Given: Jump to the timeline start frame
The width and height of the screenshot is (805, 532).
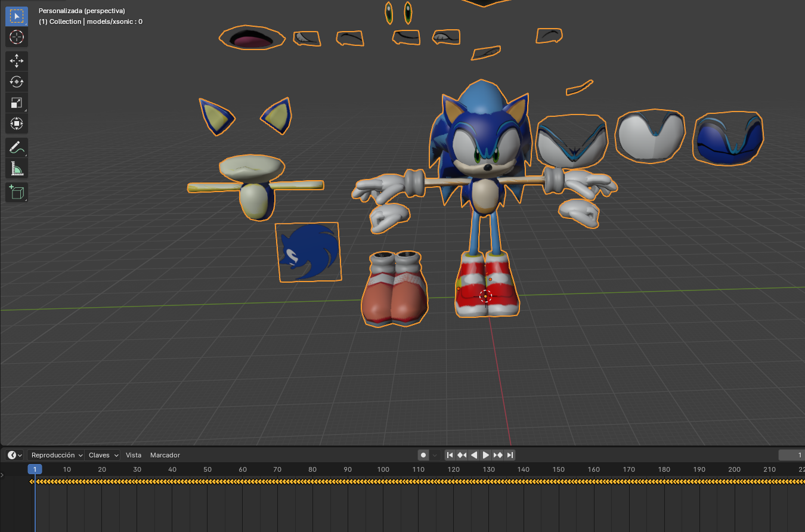Looking at the screenshot, I should pyautogui.click(x=450, y=455).
